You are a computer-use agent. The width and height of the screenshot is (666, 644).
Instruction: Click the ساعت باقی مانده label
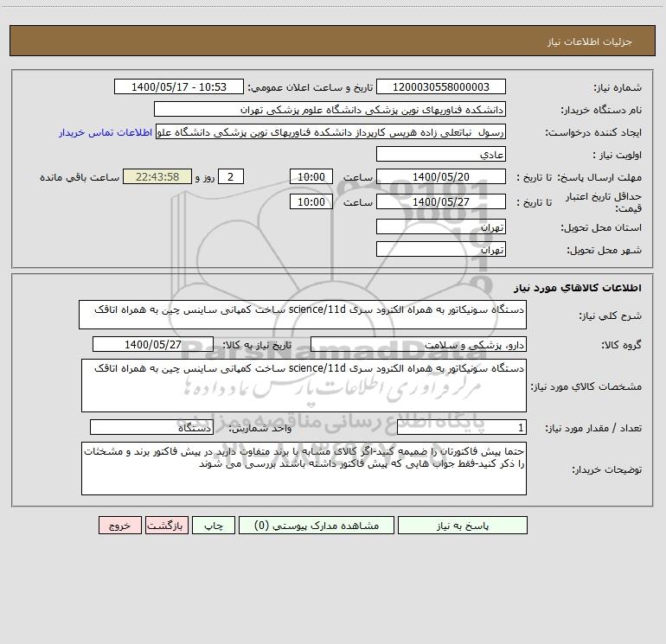click(80, 177)
